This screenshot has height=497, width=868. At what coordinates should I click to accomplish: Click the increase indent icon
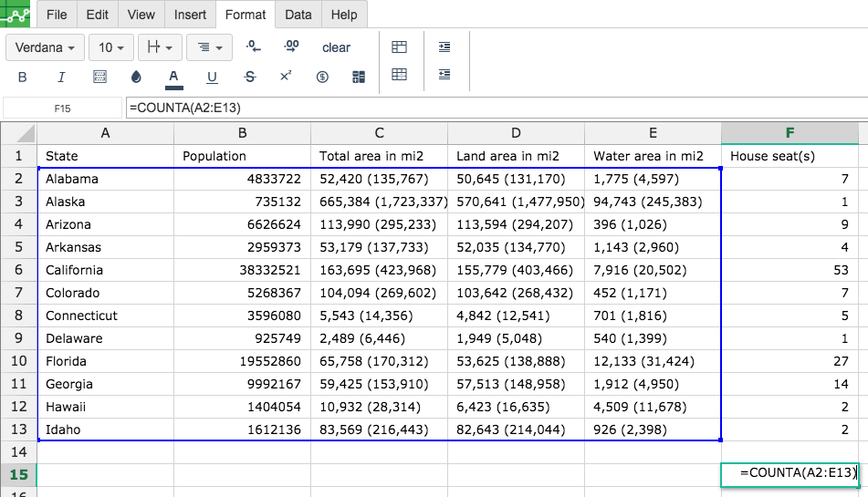[x=444, y=47]
